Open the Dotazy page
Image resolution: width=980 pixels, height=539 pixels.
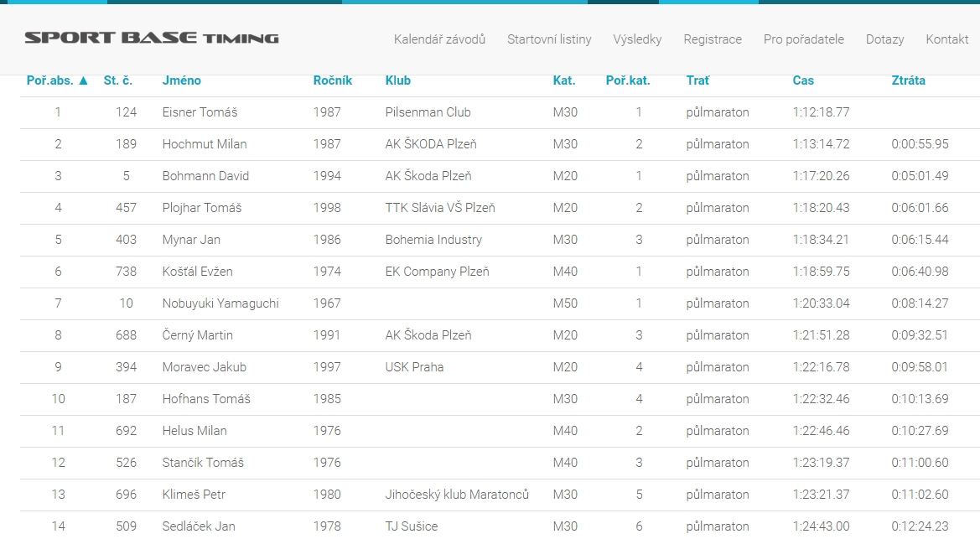click(885, 39)
